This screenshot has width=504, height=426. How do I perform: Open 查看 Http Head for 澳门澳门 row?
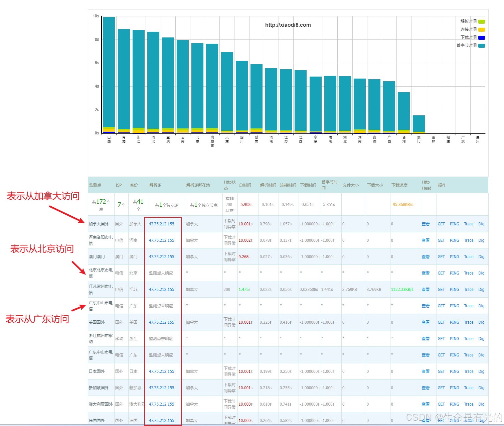pyautogui.click(x=426, y=257)
